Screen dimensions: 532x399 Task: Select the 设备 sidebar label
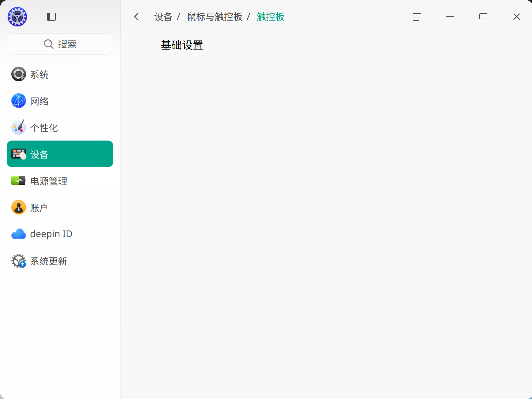[x=39, y=155]
